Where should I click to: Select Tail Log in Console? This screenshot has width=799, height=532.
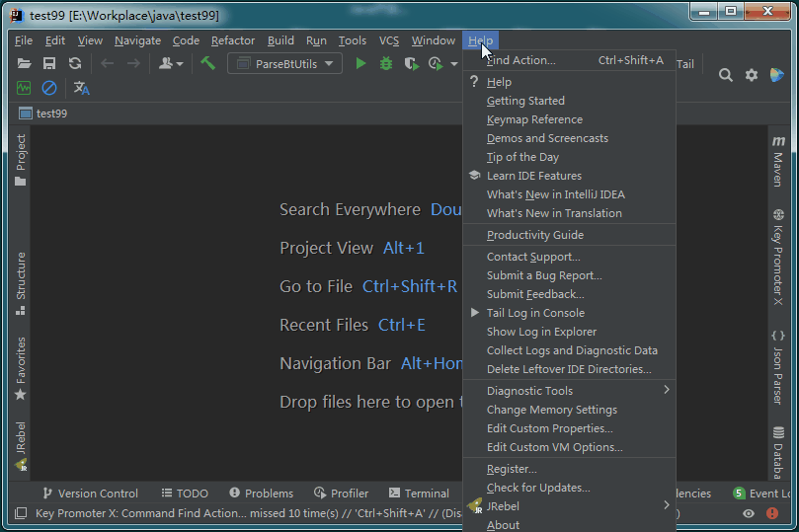[569, 313]
